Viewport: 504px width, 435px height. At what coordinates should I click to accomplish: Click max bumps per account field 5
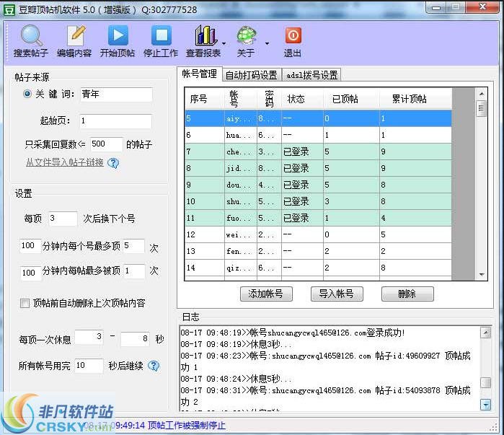[133, 246]
